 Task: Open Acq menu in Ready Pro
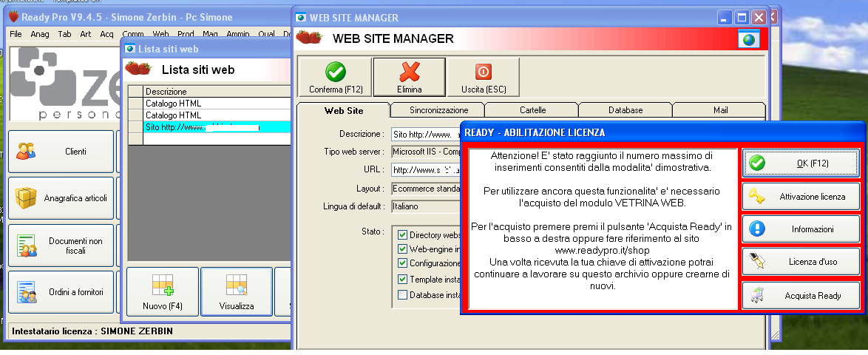[x=107, y=34]
